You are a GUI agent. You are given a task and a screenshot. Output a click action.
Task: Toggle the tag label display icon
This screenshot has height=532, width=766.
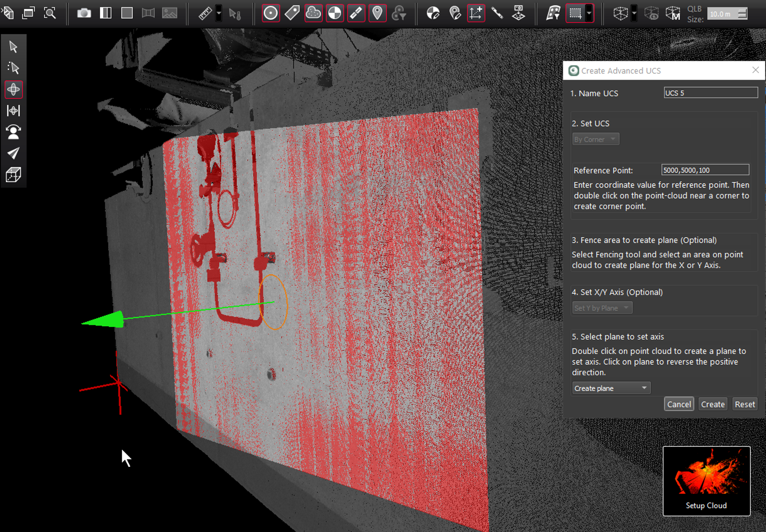coord(292,13)
